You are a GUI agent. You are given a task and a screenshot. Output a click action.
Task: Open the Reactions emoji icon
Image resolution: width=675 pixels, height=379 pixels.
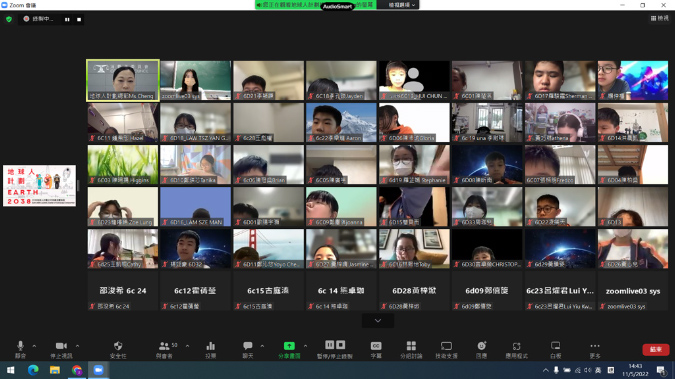481,349
